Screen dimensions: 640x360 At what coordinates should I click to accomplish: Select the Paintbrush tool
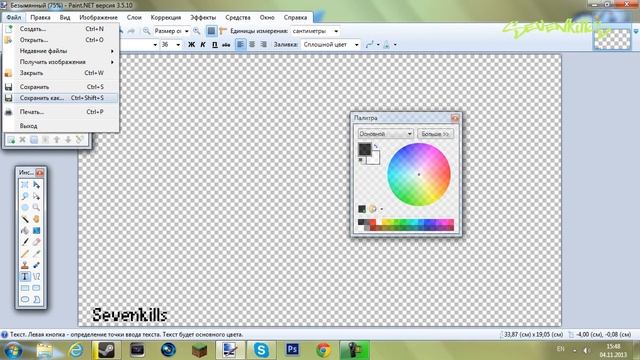[25, 242]
